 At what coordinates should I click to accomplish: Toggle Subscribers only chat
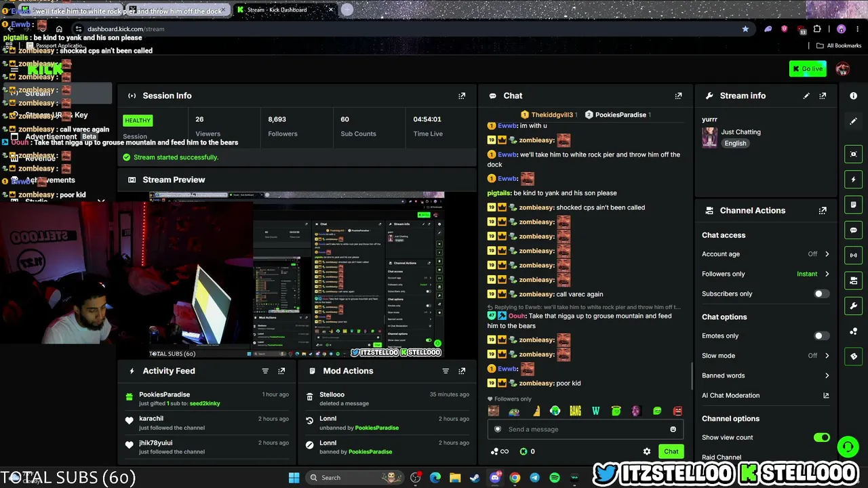[821, 293]
